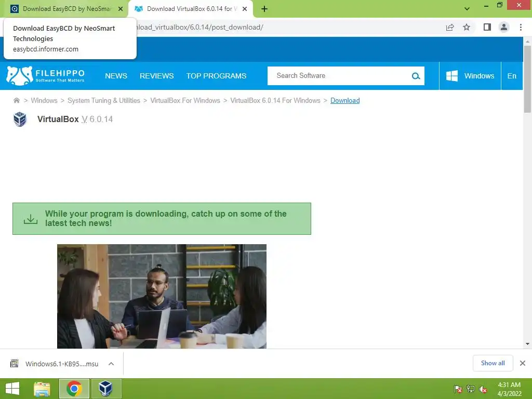
Task: Bookmark this page with the star icon
Action: 467,27
